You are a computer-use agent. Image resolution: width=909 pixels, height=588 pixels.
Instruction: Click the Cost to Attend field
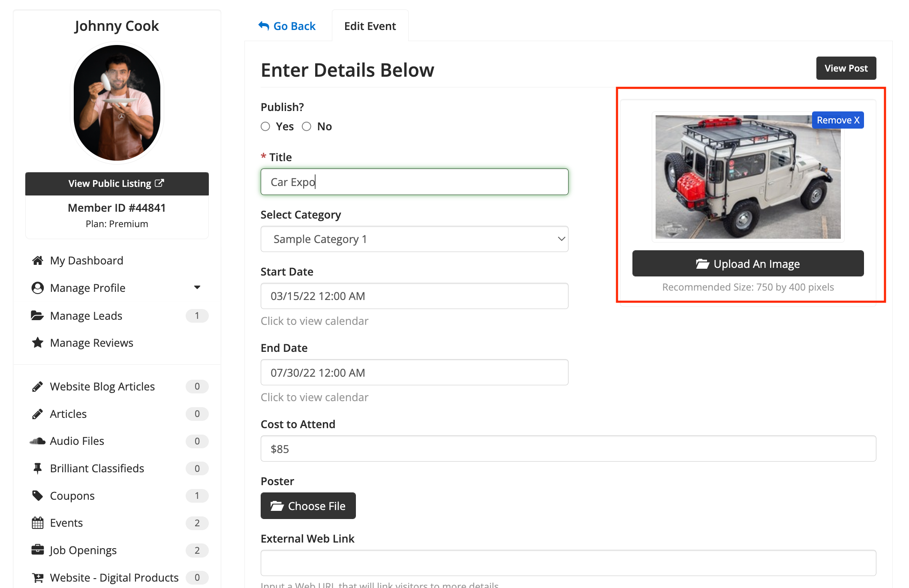[x=568, y=449]
